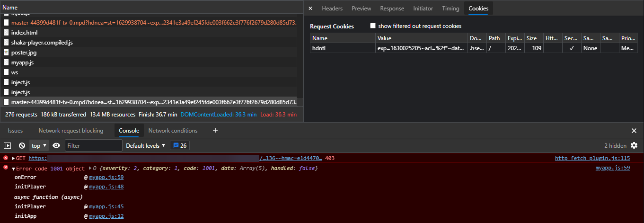Close the bottom drawer
The height and width of the screenshot is (223, 644).
634,131
